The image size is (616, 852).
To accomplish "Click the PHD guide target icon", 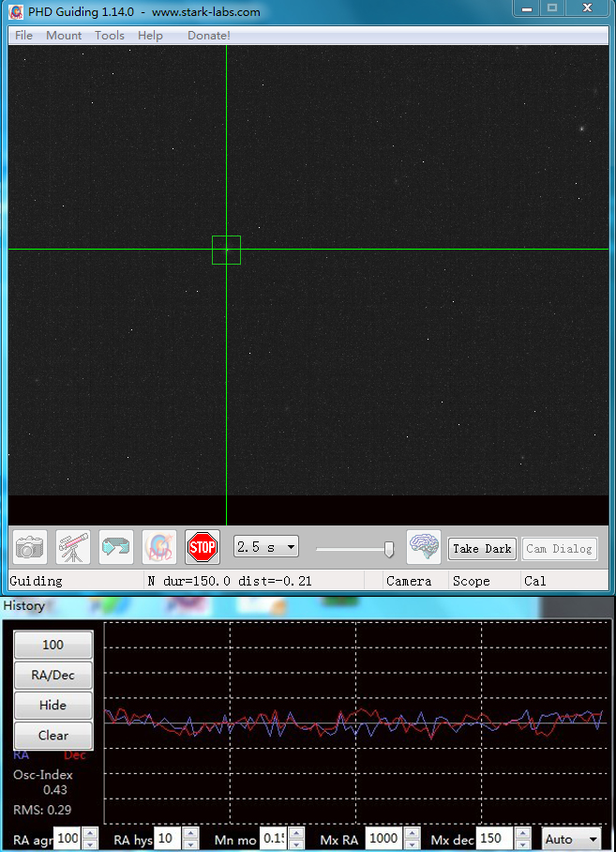I will tap(159, 547).
